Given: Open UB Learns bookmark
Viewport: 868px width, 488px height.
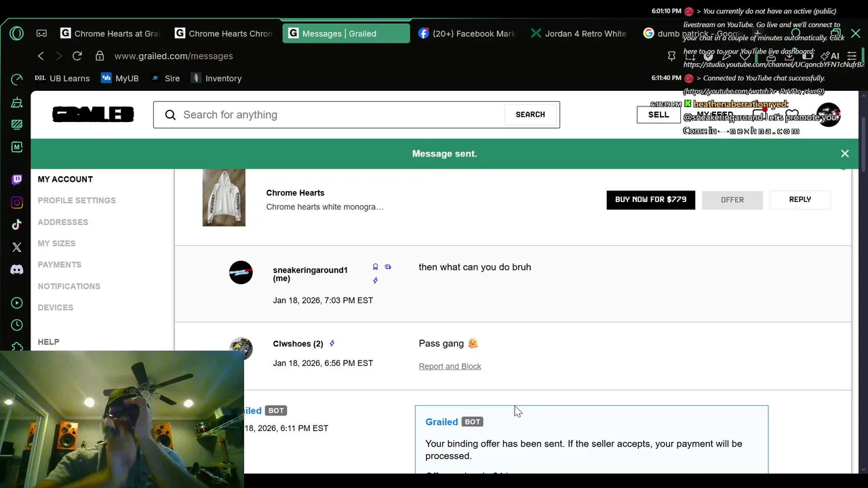Looking at the screenshot, I should [x=62, y=79].
